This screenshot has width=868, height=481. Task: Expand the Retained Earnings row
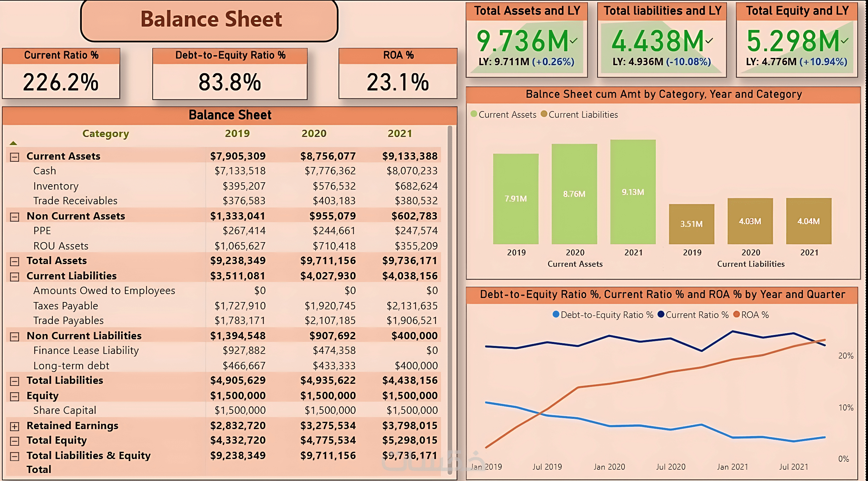[x=14, y=426]
